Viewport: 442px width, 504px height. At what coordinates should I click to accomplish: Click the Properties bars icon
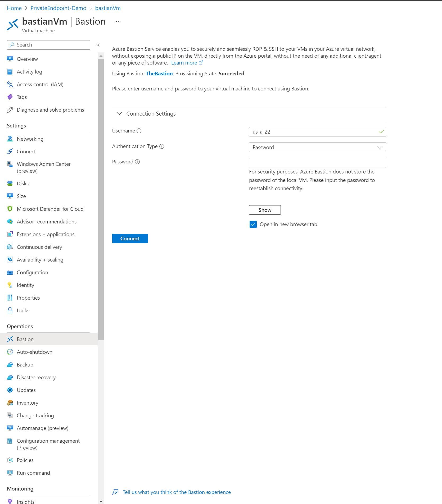[x=10, y=298]
